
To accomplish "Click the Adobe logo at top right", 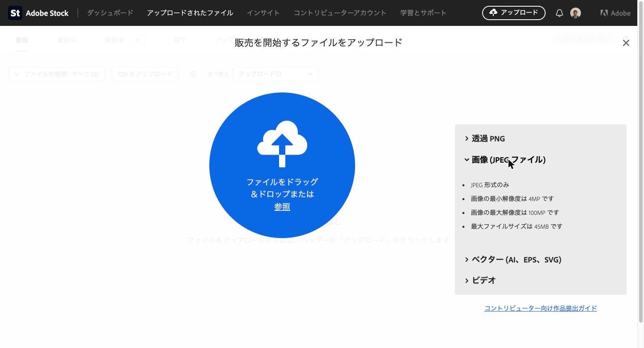I will click(615, 13).
